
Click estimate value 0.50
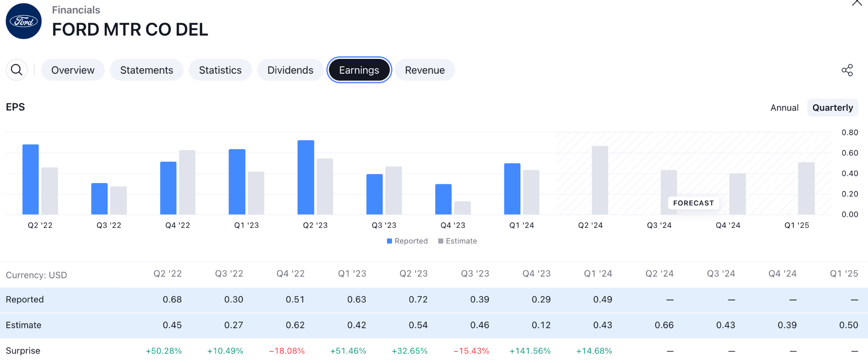pyautogui.click(x=849, y=325)
